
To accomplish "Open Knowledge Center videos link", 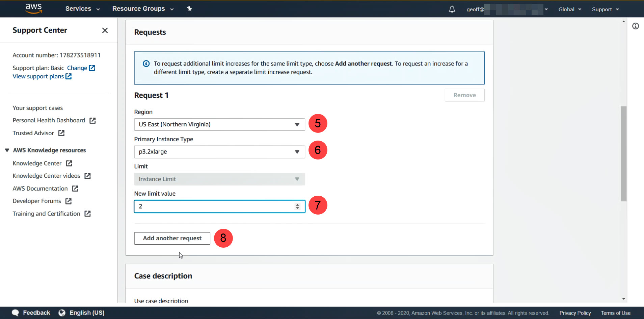I will coord(46,176).
